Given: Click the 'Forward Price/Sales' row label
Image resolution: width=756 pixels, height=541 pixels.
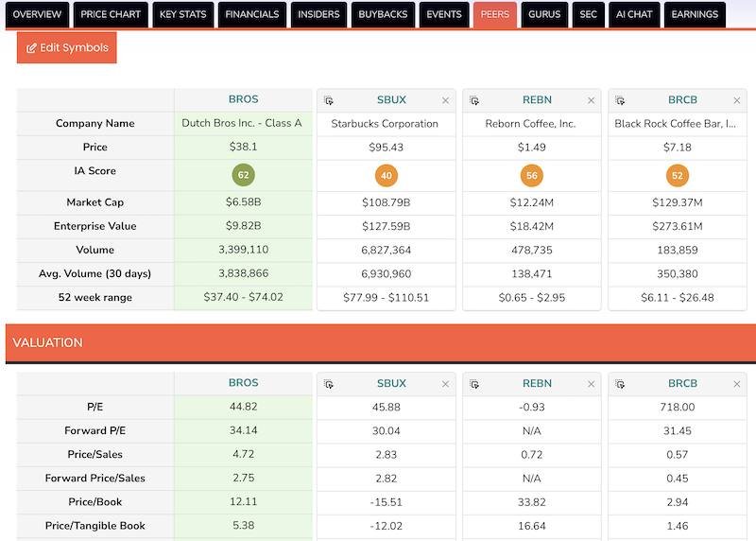Looking at the screenshot, I should [95, 479].
